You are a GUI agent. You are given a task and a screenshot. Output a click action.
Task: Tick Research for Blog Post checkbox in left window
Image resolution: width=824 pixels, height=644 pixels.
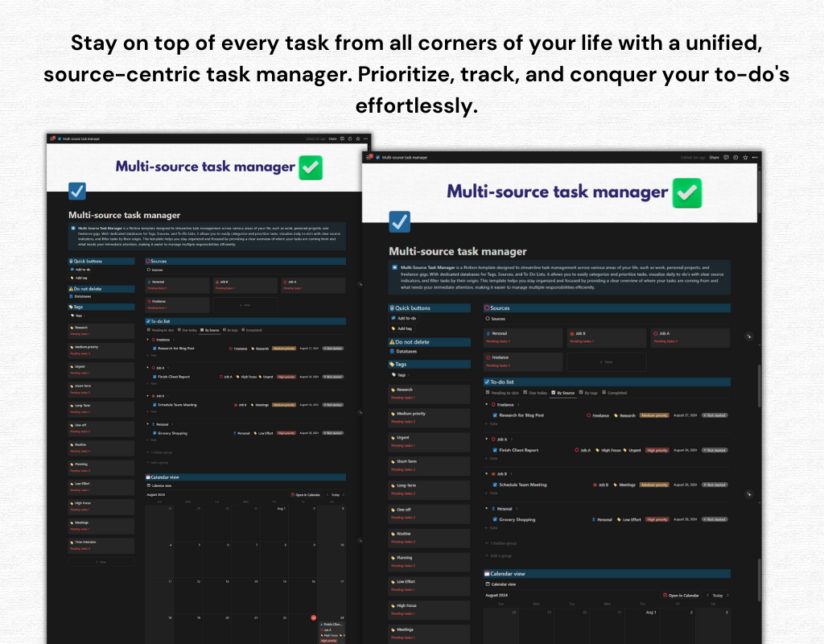[154, 348]
